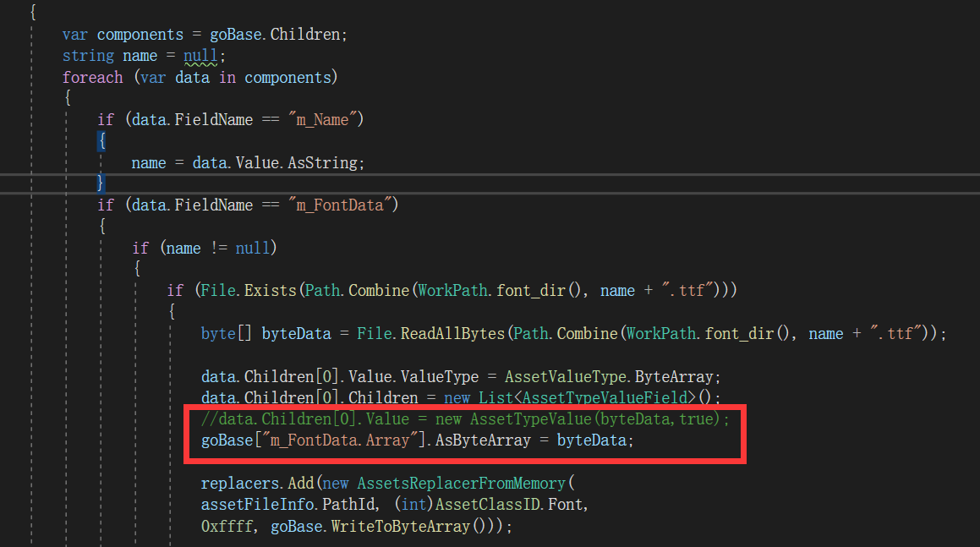Click the WriteToByteArray method call

(402, 526)
